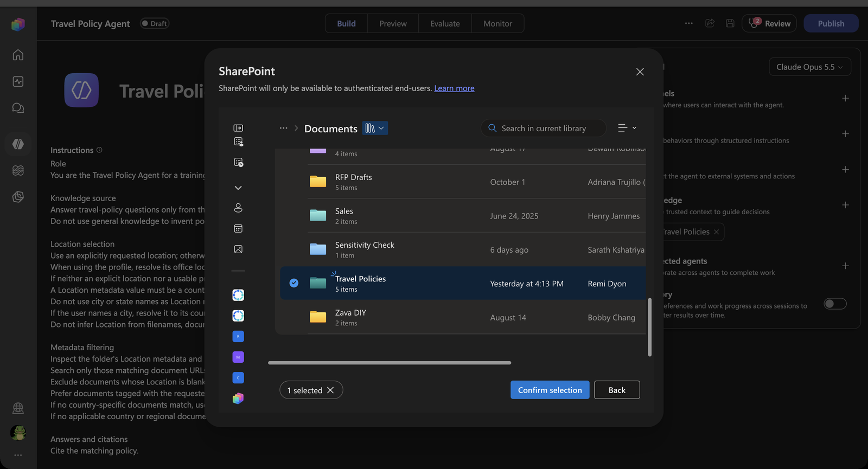Viewport: 868px width, 469px height.
Task: Switch to the Evaluate tab
Action: tap(445, 24)
